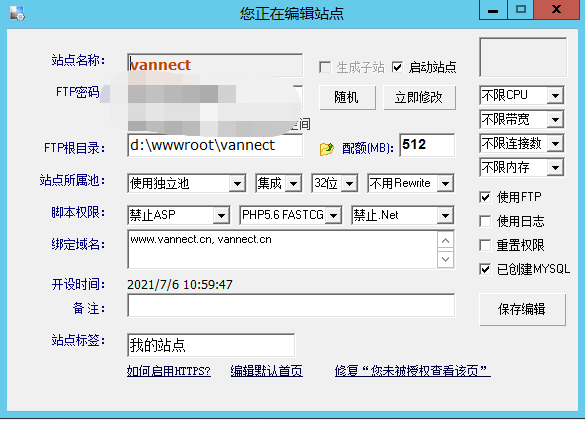Viewport: 585px width, 421px height.
Task: Click the folder browse icon beside FTP root
Action: click(327, 149)
